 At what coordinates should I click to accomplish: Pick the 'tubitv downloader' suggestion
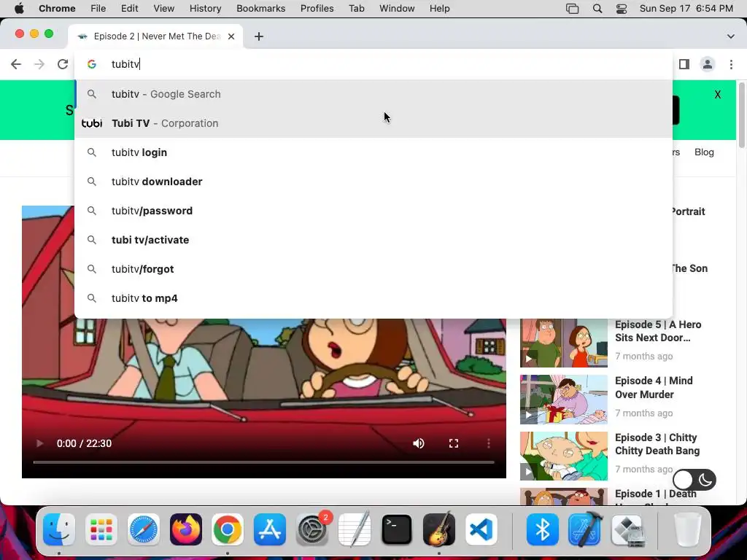tap(373, 182)
